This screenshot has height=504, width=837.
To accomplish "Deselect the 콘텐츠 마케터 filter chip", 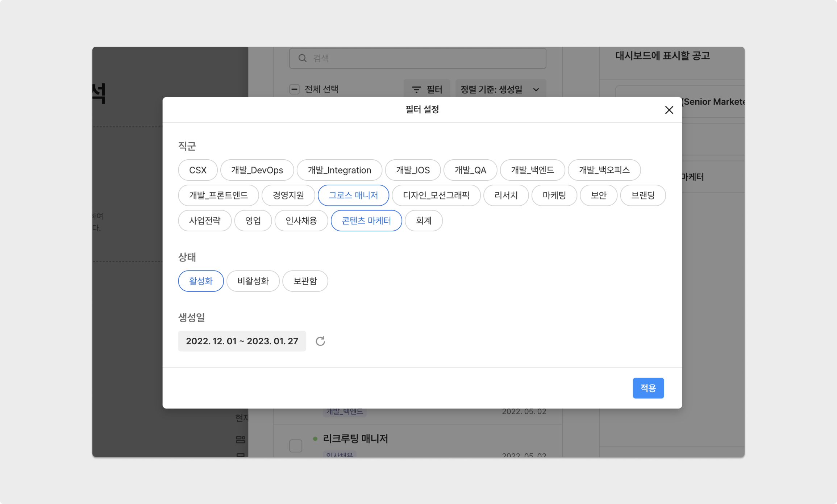I will pos(366,221).
